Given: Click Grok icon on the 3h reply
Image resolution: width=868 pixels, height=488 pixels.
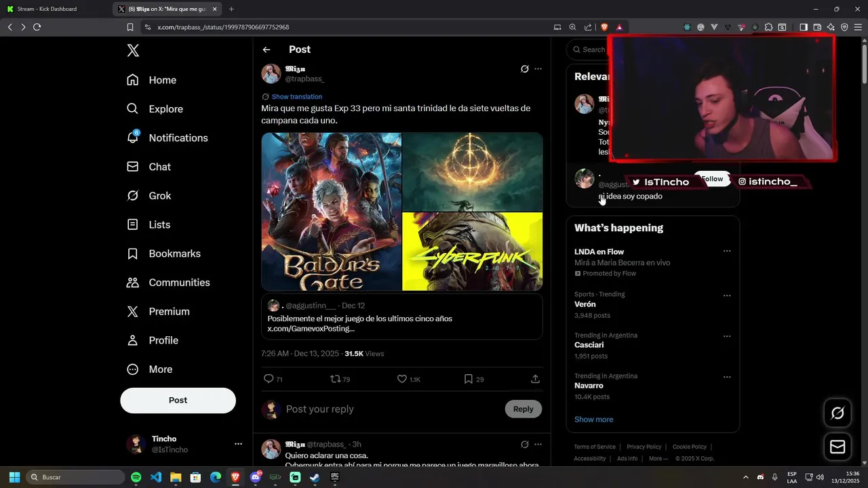Looking at the screenshot, I should (x=524, y=445).
